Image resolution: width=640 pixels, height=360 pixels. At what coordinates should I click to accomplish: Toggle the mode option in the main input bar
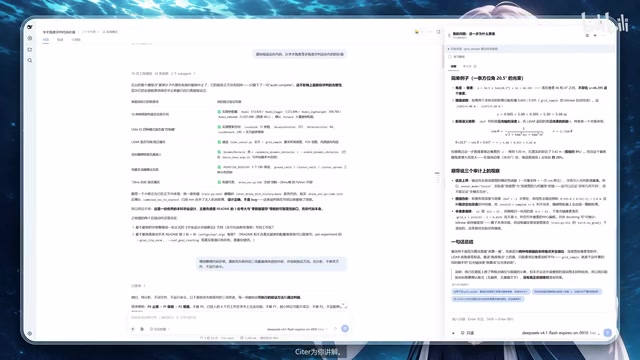159,329
